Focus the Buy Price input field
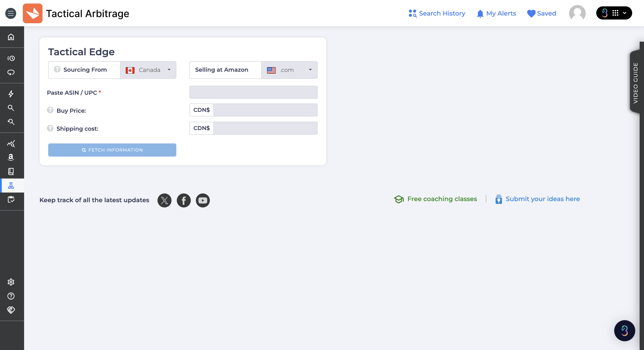Viewport: 644px width, 350px height. pyautogui.click(x=265, y=110)
